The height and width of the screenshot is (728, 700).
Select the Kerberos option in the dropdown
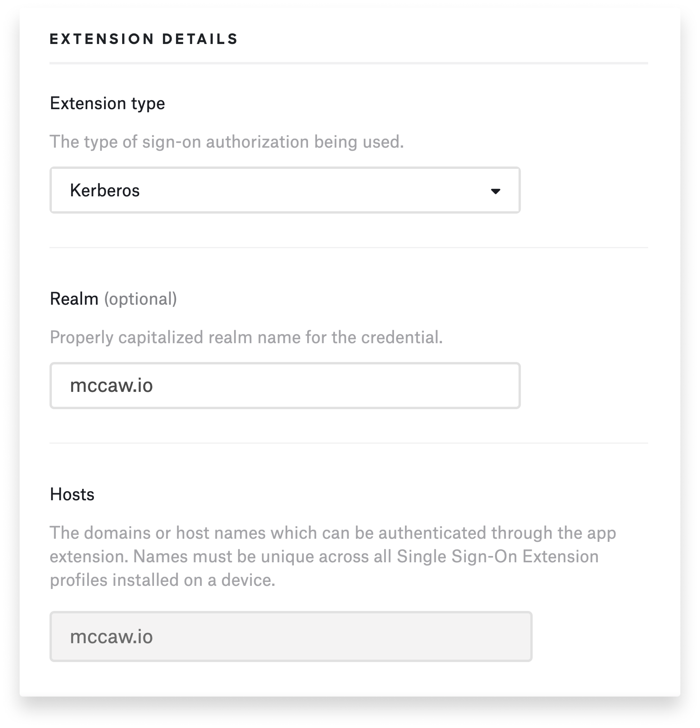[105, 190]
